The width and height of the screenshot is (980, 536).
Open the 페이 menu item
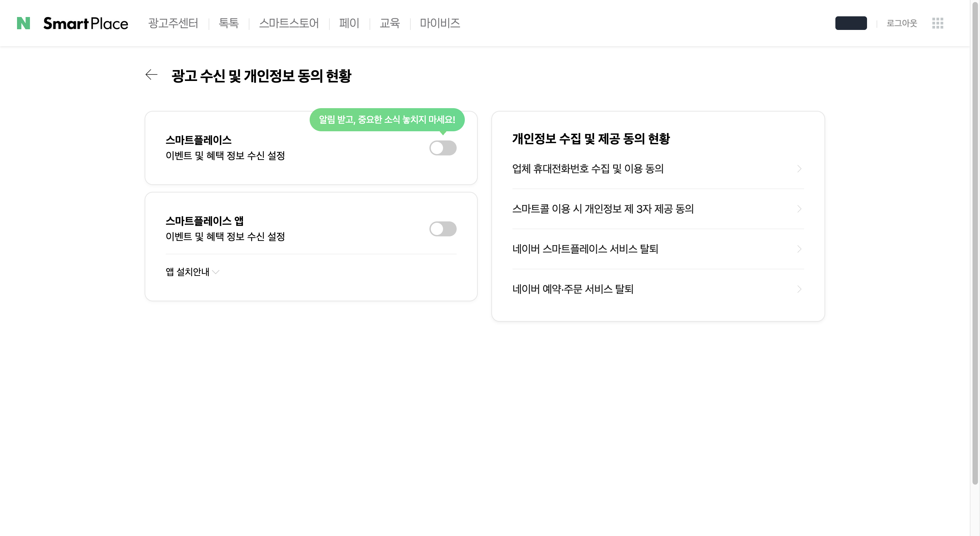pos(349,23)
